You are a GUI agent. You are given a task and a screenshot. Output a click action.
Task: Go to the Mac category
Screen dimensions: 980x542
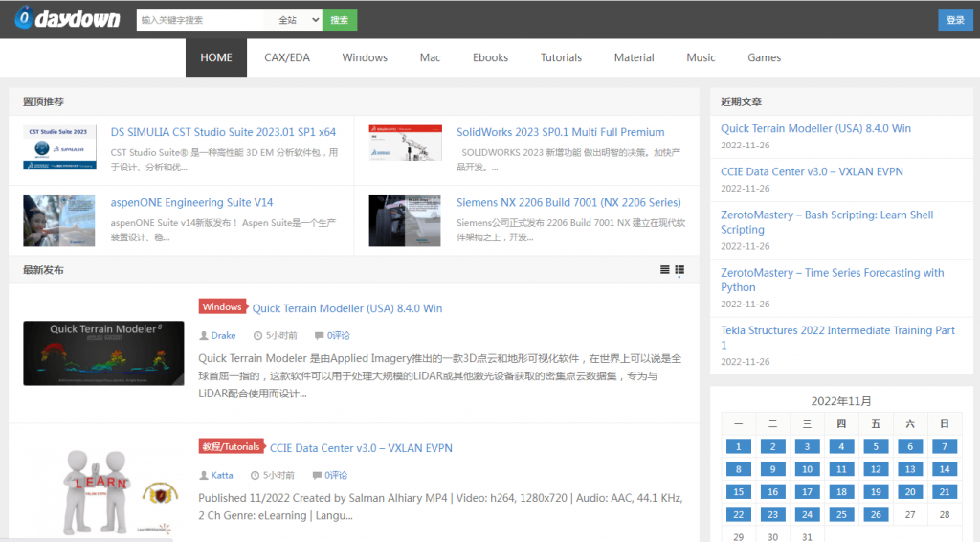[430, 57]
